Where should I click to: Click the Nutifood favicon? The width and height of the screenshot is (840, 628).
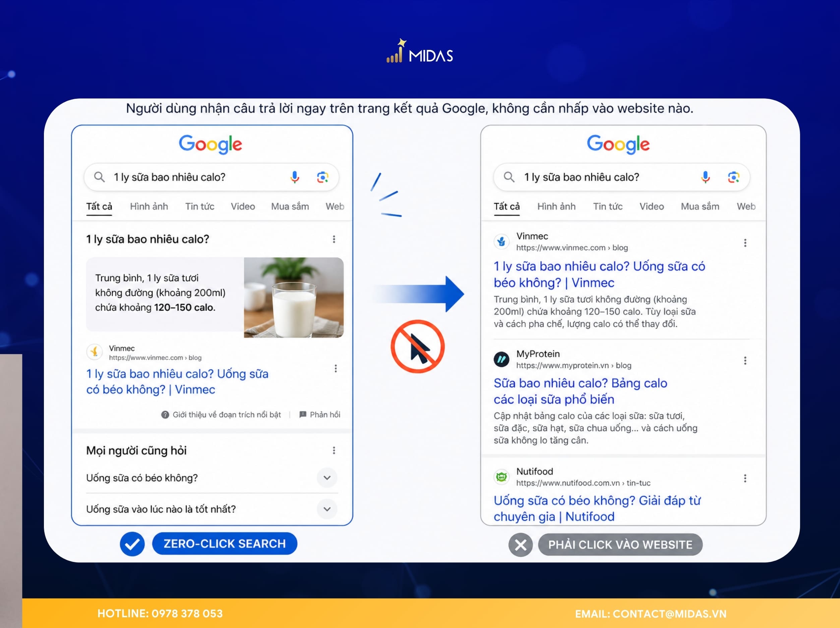[501, 477]
